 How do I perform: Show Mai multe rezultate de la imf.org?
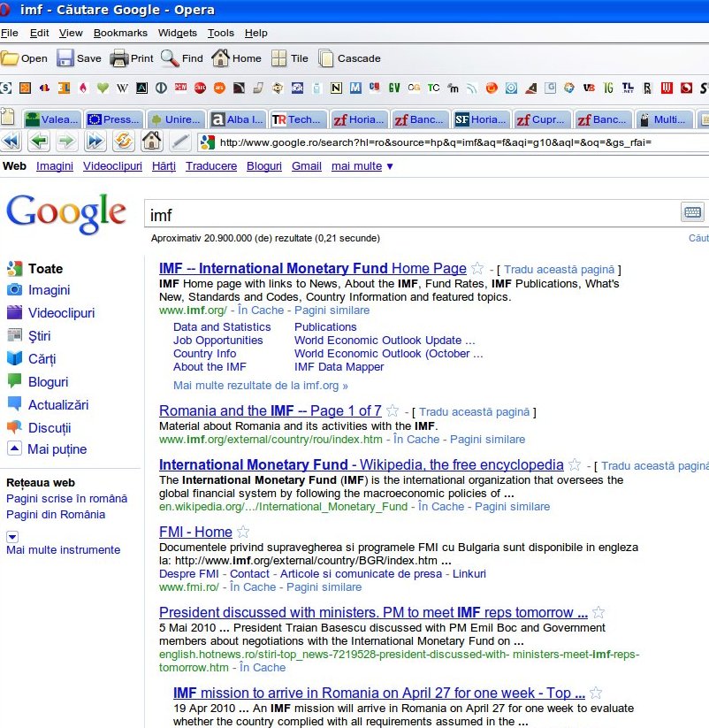[260, 386]
